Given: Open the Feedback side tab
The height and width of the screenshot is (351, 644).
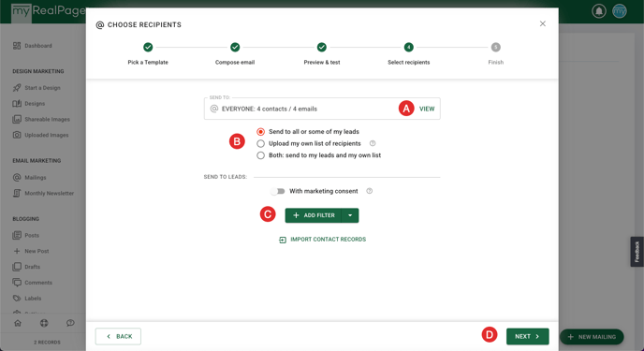Looking at the screenshot, I should [637, 252].
